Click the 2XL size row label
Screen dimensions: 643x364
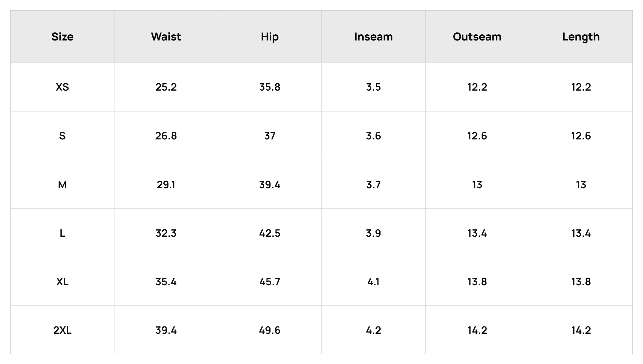(62, 330)
